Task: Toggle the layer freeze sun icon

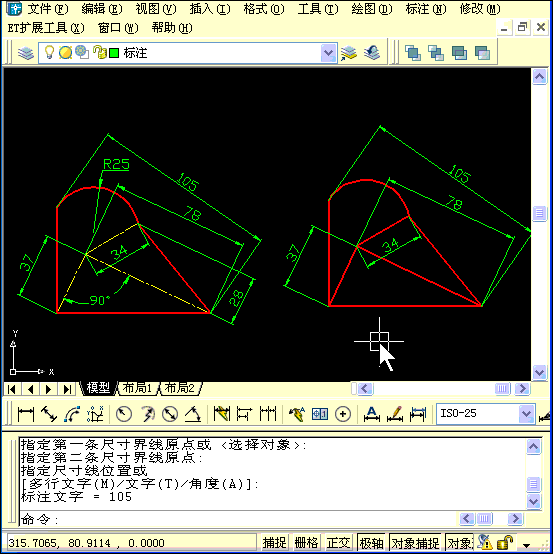Action: pos(65,53)
